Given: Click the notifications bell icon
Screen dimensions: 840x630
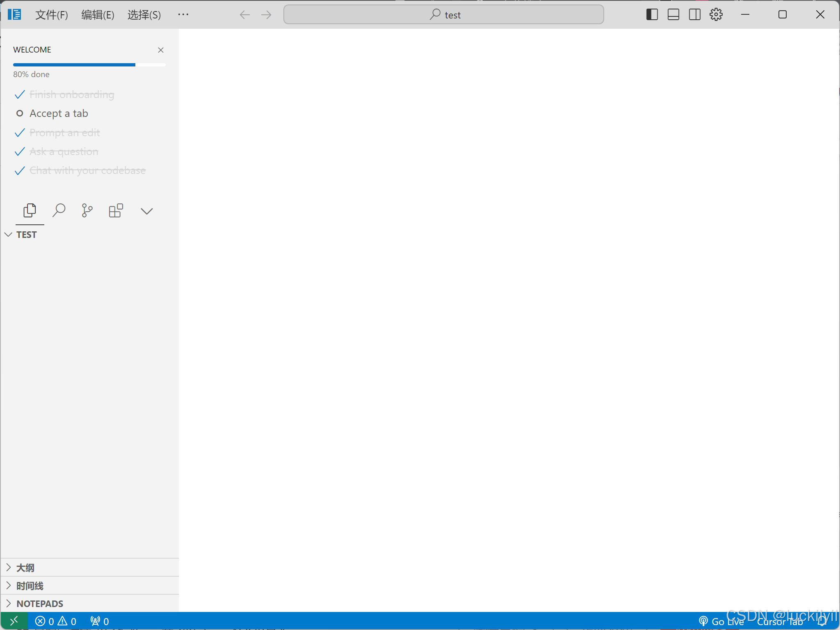Looking at the screenshot, I should click(x=822, y=621).
